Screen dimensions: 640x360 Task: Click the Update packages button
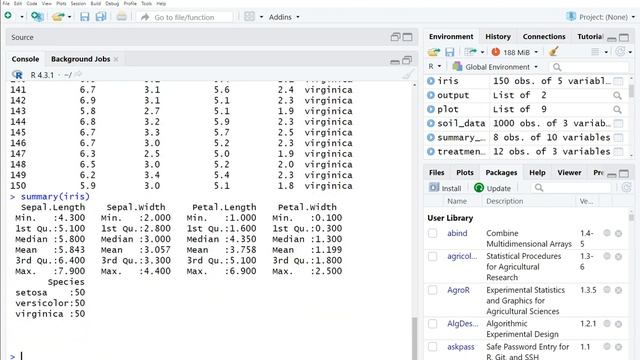492,188
